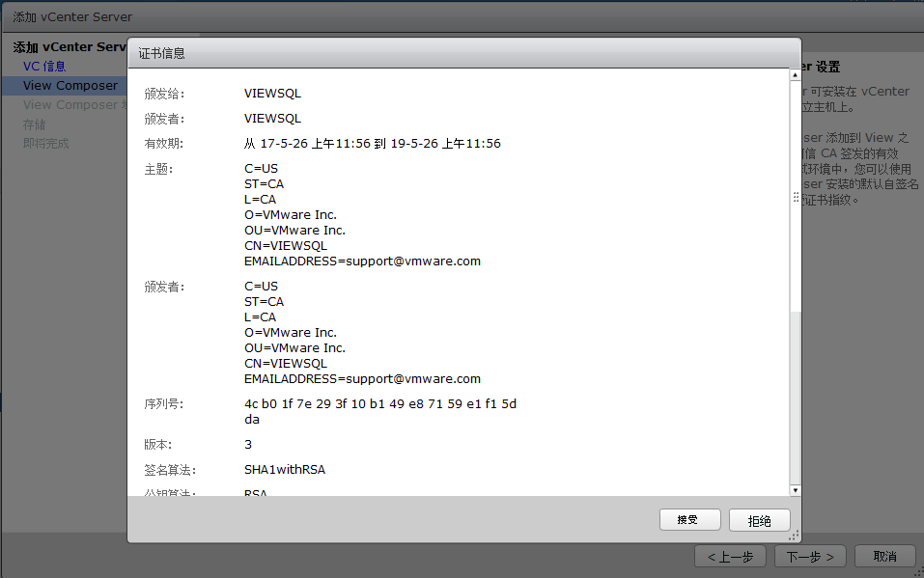Screen dimensions: 924x578
Task: Open VC 信息 step in sidebar
Action: pyautogui.click(x=44, y=66)
